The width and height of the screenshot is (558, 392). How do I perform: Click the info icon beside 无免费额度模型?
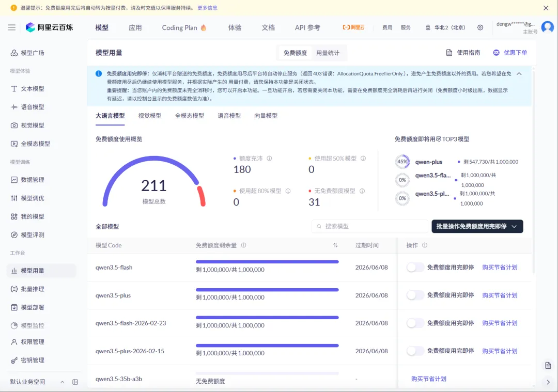pos(362,191)
